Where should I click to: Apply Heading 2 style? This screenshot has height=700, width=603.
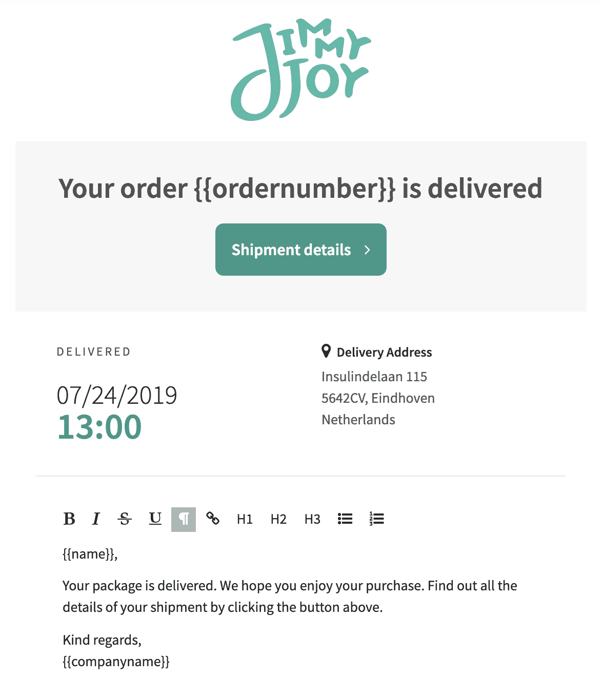tap(278, 519)
